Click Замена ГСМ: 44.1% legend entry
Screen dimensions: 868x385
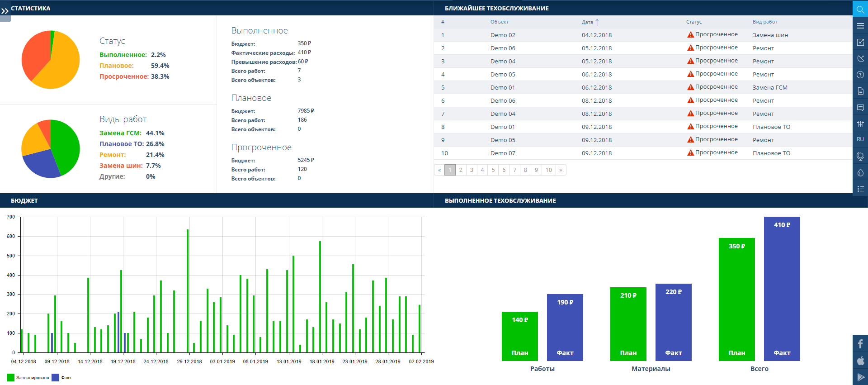pyautogui.click(x=132, y=133)
